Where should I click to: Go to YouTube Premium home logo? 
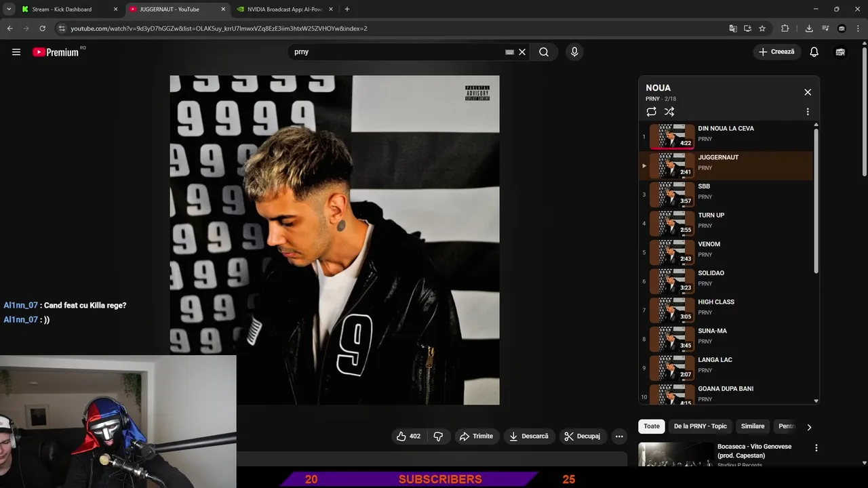click(x=56, y=52)
